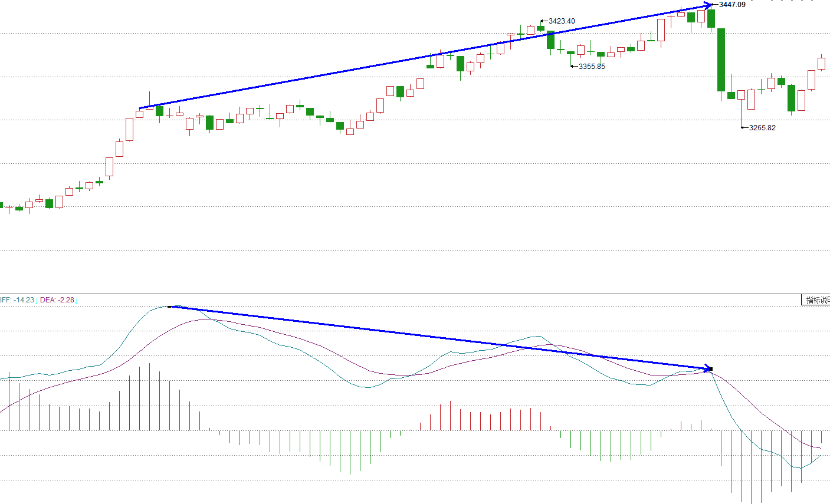Screen dimensions: 830x504
Task: Click the cyan down arrow after DEA value
Action: (x=77, y=301)
